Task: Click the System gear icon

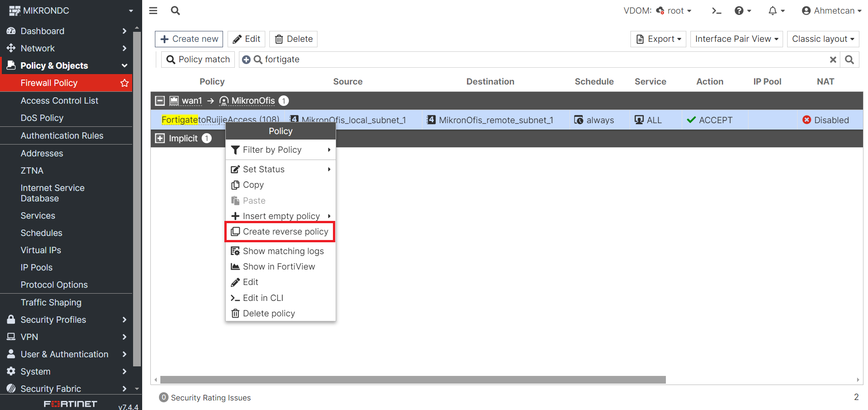Action: tap(11, 371)
